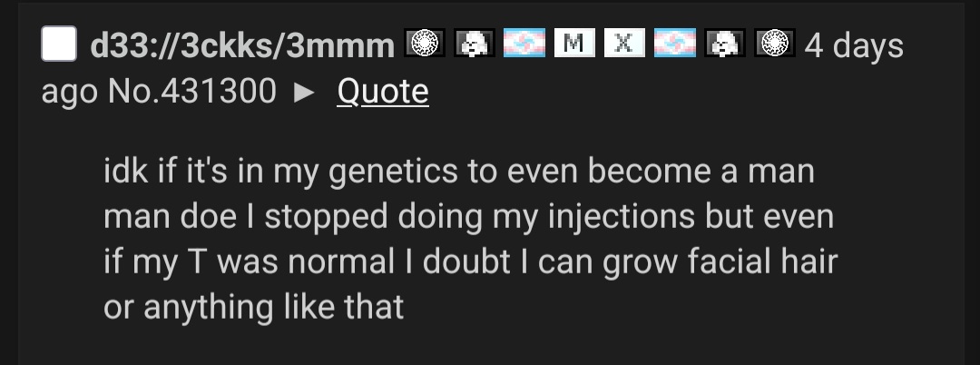Click the sun-wheel badge next to the timestamp

click(774, 44)
